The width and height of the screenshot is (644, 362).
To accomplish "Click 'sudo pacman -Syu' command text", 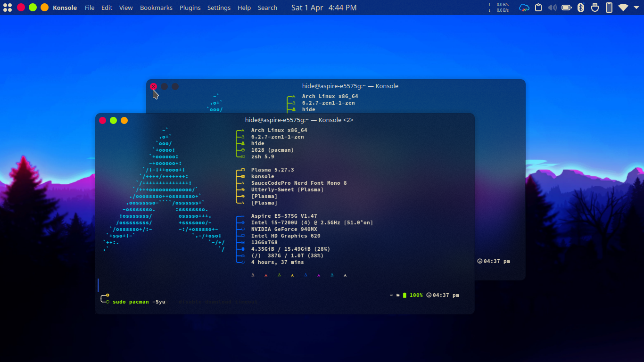I will click(x=139, y=302).
